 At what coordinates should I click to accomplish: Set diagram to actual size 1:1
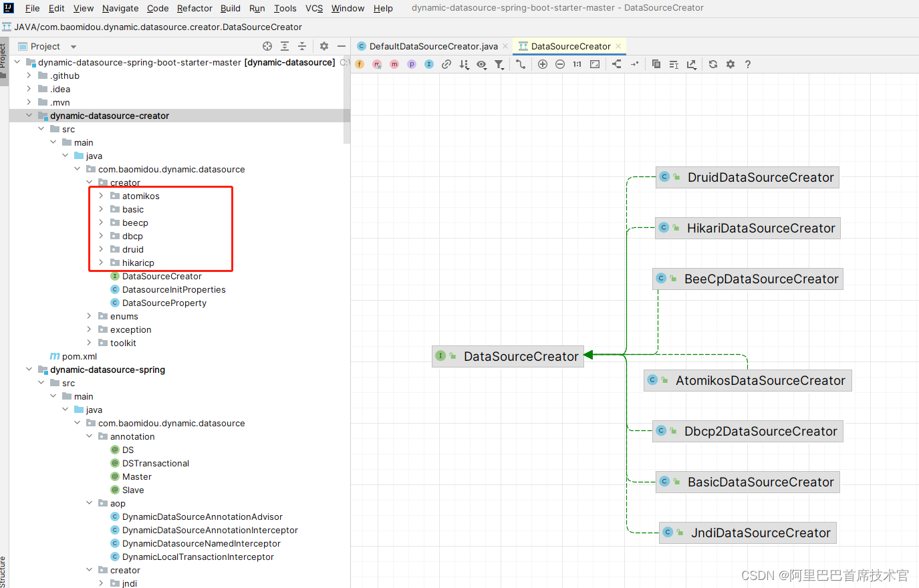tap(577, 64)
